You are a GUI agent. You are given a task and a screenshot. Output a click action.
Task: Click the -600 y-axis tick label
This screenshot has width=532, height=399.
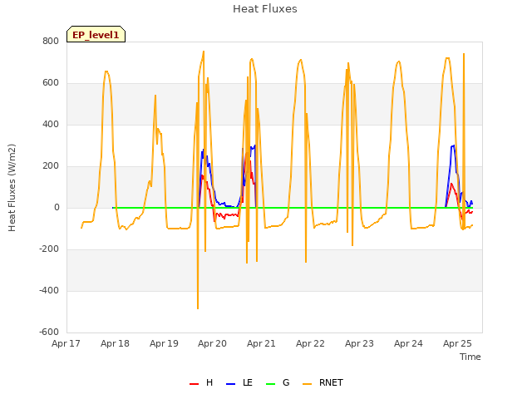point(49,332)
